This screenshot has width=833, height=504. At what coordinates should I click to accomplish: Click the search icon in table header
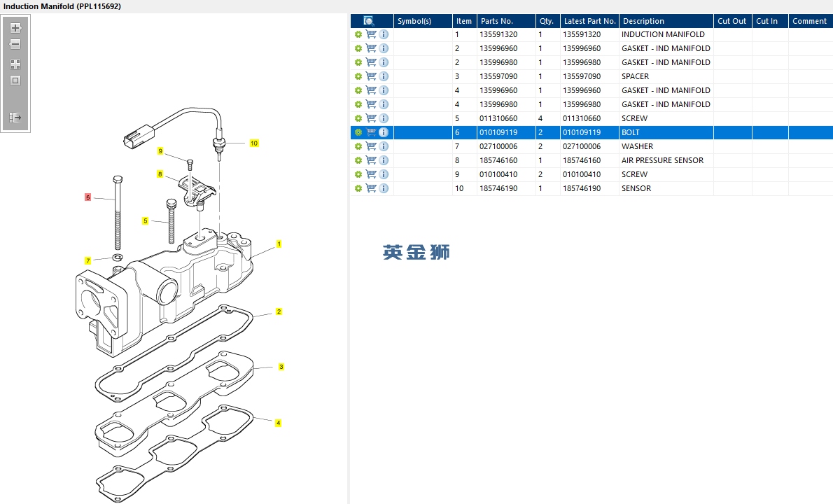coord(369,21)
